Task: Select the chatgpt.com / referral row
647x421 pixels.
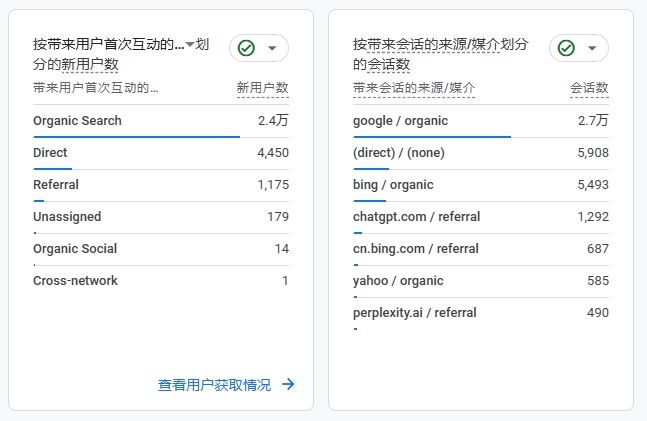Action: click(481, 217)
